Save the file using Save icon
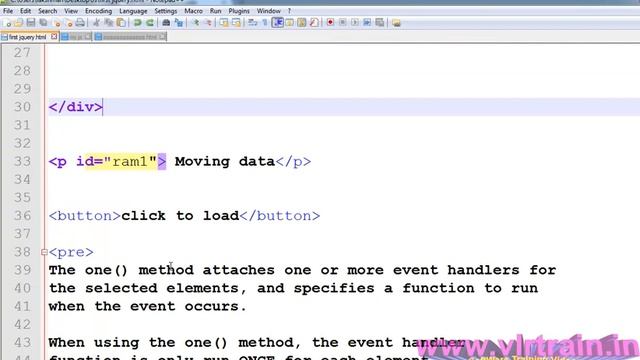This screenshot has width=640, height=360. click(x=31, y=23)
